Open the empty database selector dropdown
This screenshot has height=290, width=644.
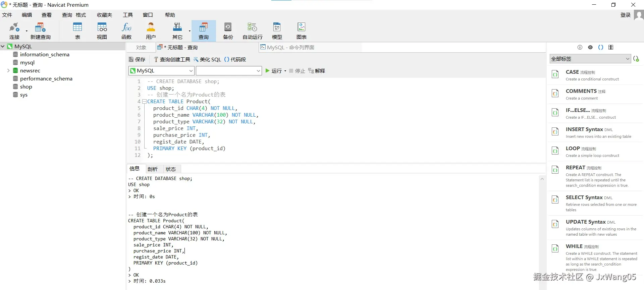pos(229,71)
